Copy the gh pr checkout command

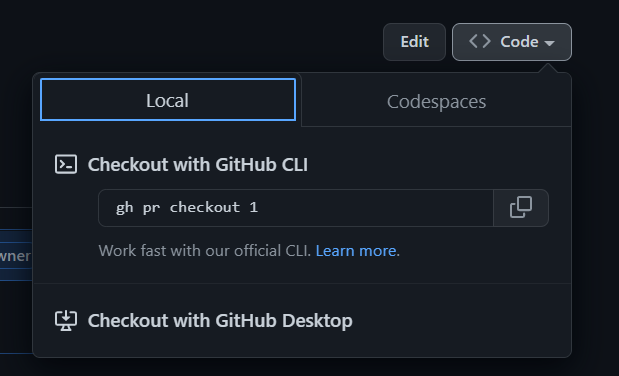[x=521, y=208]
